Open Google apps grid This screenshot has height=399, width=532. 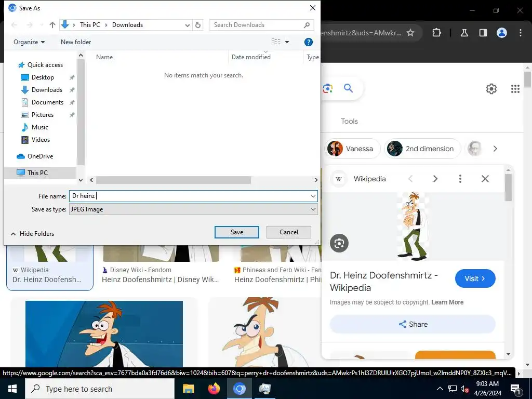[515, 89]
